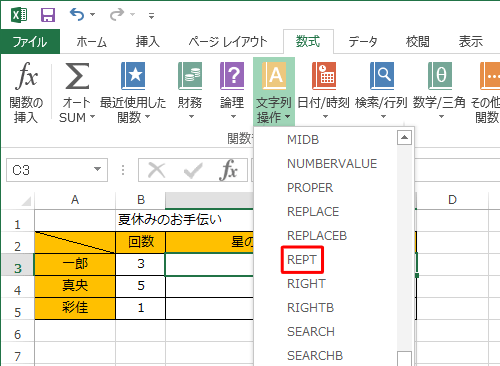This screenshot has width=500, height=366.
Task: Open the 表示 tab
Action: [x=471, y=42]
